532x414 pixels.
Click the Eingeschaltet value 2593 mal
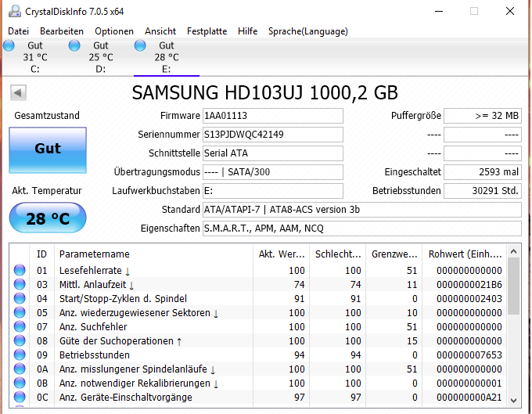pos(483,172)
